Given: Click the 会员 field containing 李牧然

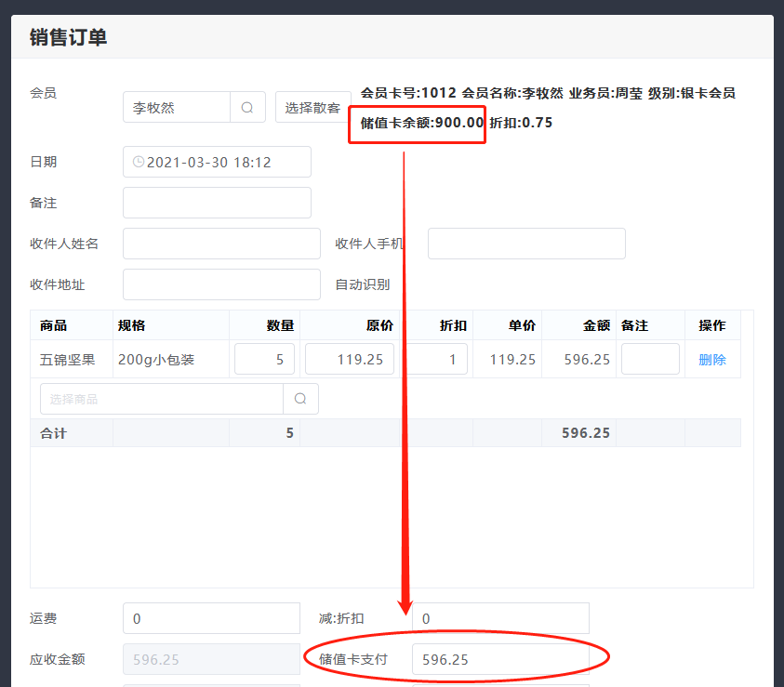Looking at the screenshot, I should pos(177,108).
